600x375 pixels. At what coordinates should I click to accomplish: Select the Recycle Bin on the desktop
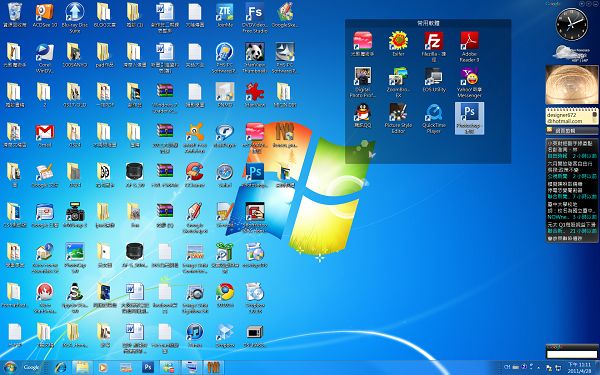click(15, 15)
